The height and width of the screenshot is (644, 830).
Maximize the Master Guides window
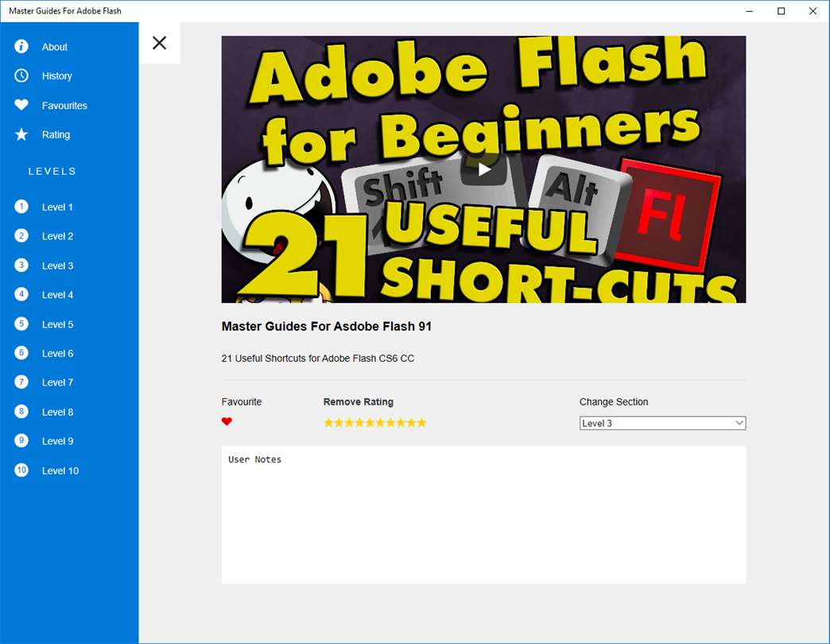pos(782,10)
